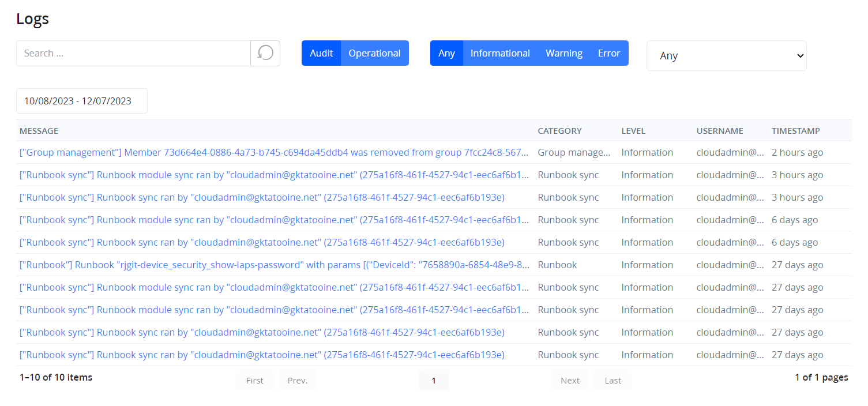The width and height of the screenshot is (868, 406).
Task: Open the rjgit-device_security_show-laps-password runbook log
Action: coord(273,265)
